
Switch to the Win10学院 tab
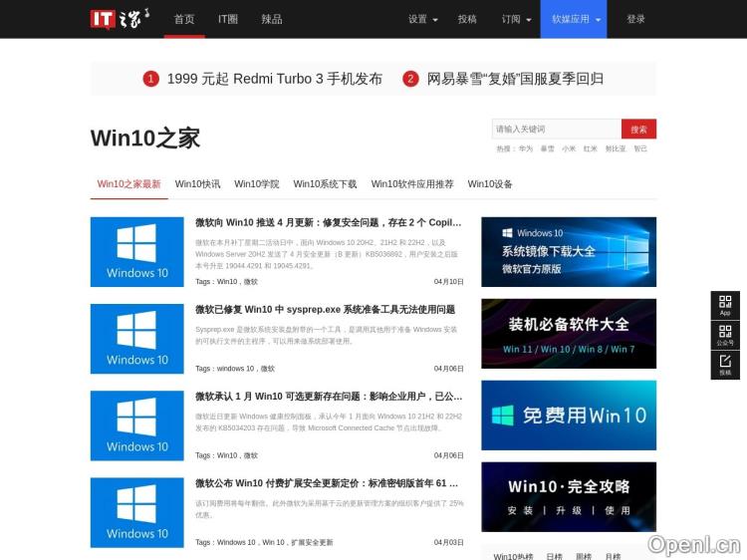[257, 184]
